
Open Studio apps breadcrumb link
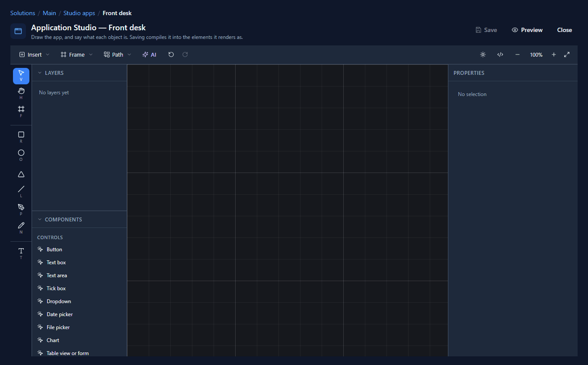(x=79, y=13)
